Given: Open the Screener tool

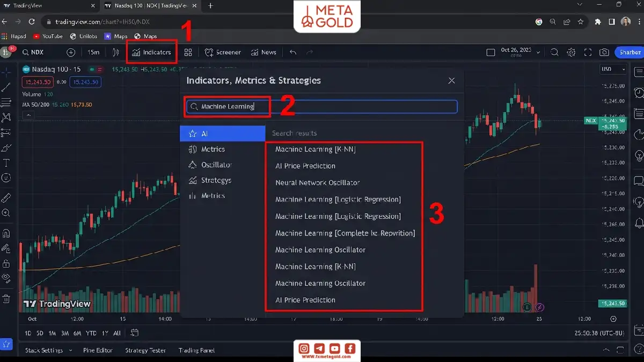Looking at the screenshot, I should point(223,52).
